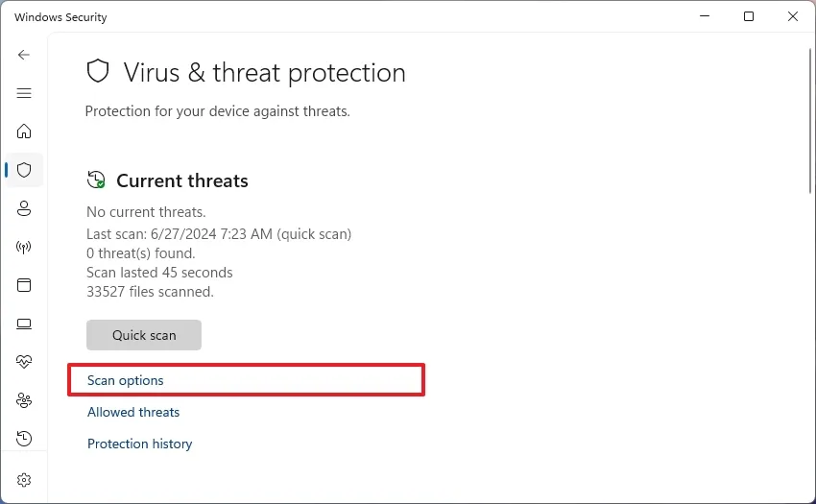Open the Firewall & network protection icon
The height and width of the screenshot is (504, 816).
click(x=24, y=247)
